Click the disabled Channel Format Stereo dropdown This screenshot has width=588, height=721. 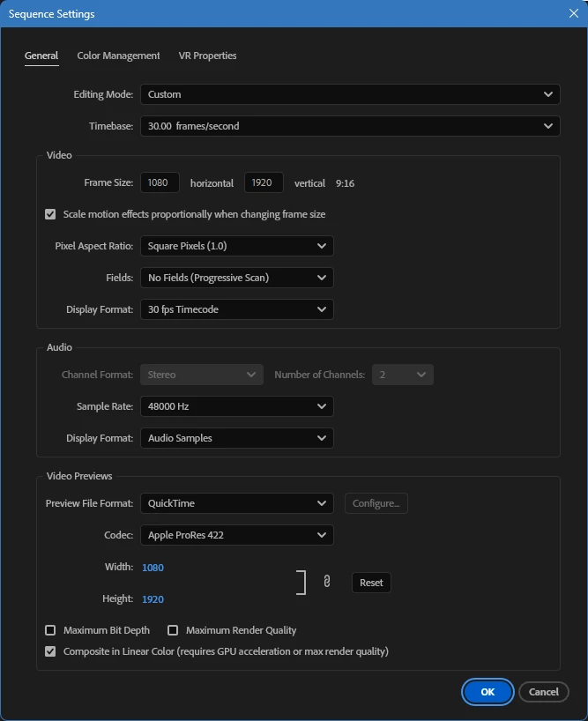pos(202,375)
